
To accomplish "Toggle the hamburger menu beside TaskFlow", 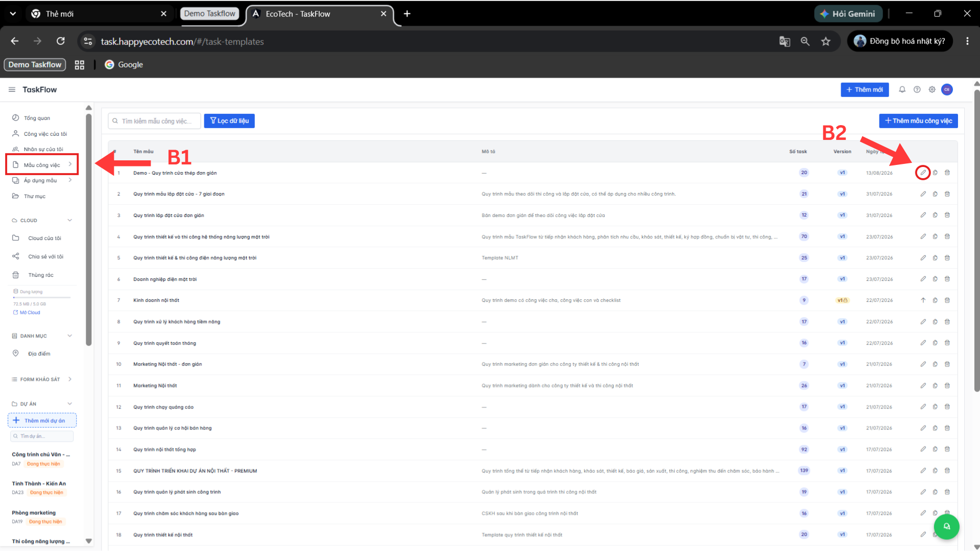I will coord(12,89).
